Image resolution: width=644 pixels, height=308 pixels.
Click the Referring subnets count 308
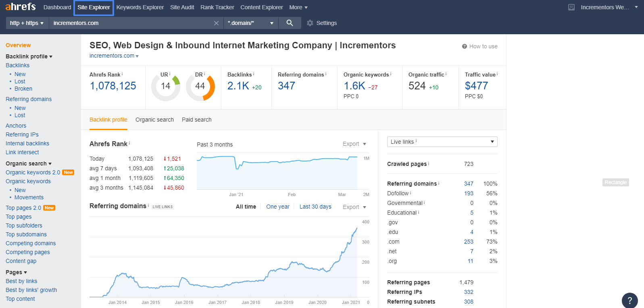click(469, 302)
